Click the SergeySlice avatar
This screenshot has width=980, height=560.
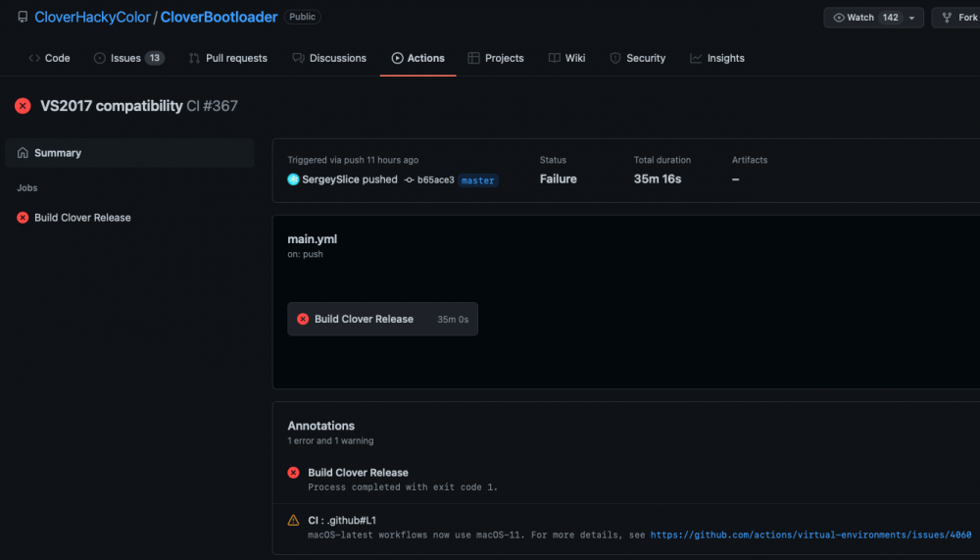(x=293, y=179)
